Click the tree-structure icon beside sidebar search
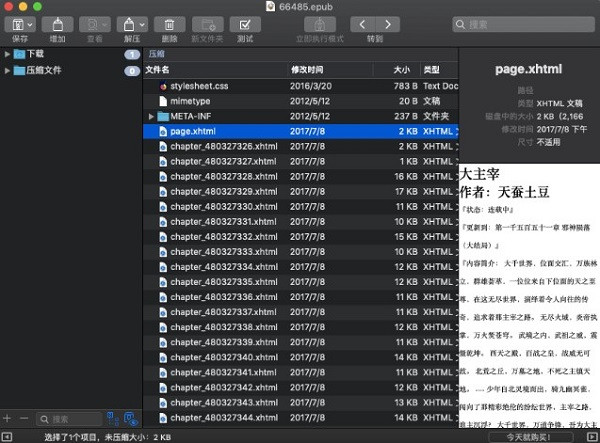This screenshot has width=600, height=443. click(x=112, y=419)
